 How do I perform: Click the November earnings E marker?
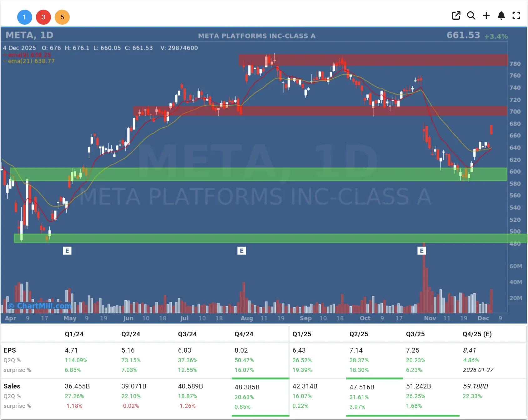pyautogui.click(x=422, y=250)
